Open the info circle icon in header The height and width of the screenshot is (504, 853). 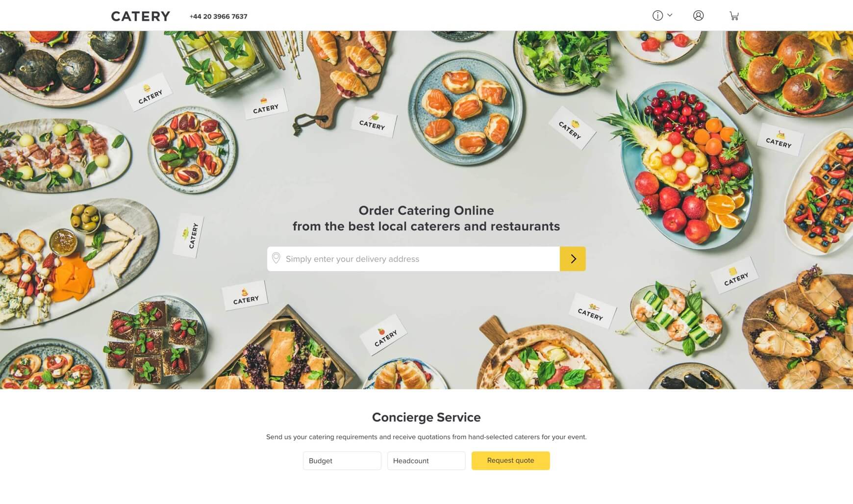(x=657, y=16)
